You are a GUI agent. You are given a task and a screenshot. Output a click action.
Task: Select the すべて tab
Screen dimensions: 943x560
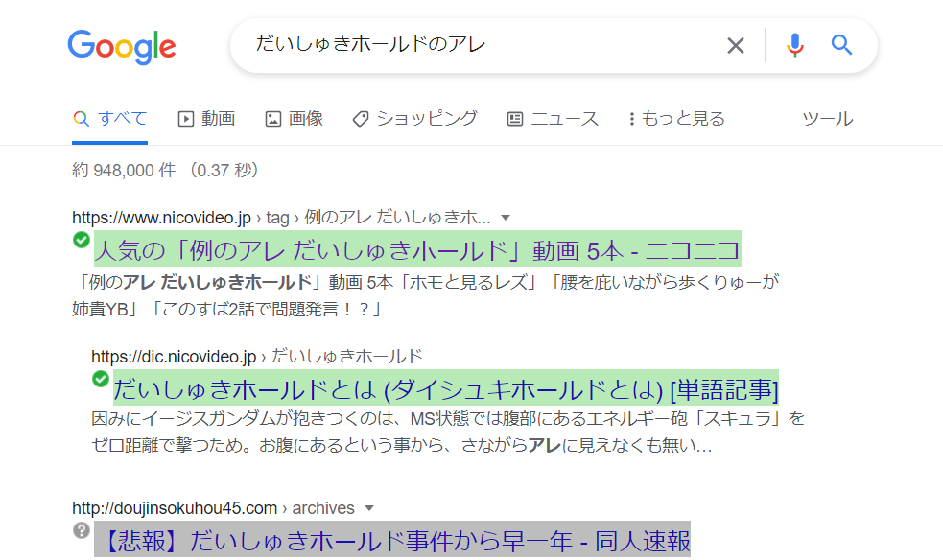point(110,118)
